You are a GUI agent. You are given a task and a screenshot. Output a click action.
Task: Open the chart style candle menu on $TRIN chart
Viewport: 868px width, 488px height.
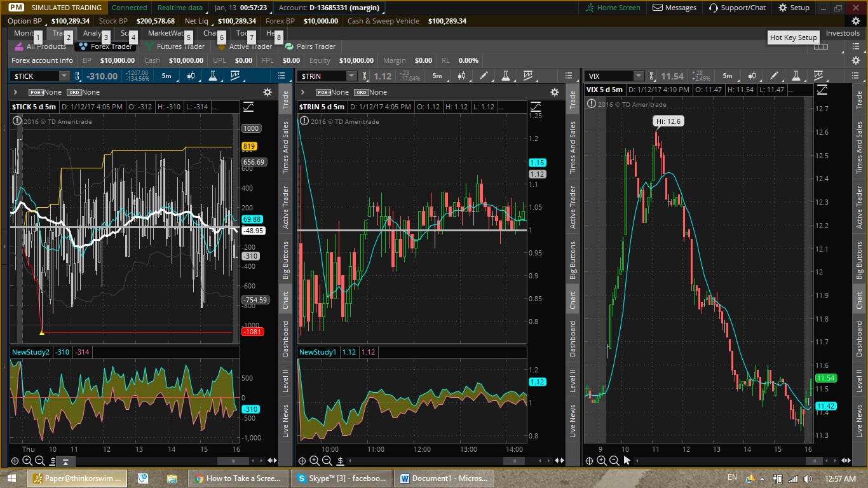pos(463,76)
